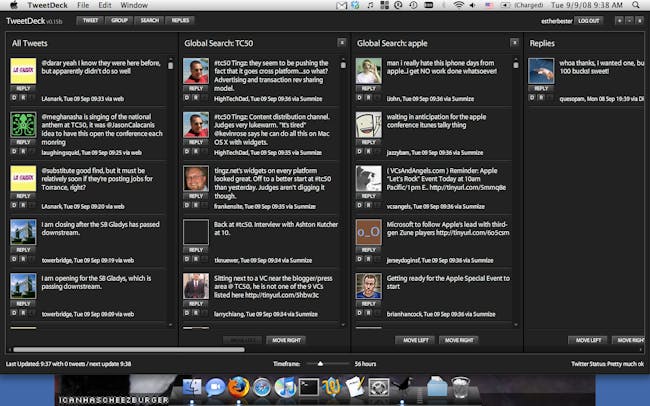Show the REPLIES column via toolbar button
Image resolution: width=650 pixels, height=406 pixels.
[x=180, y=20]
